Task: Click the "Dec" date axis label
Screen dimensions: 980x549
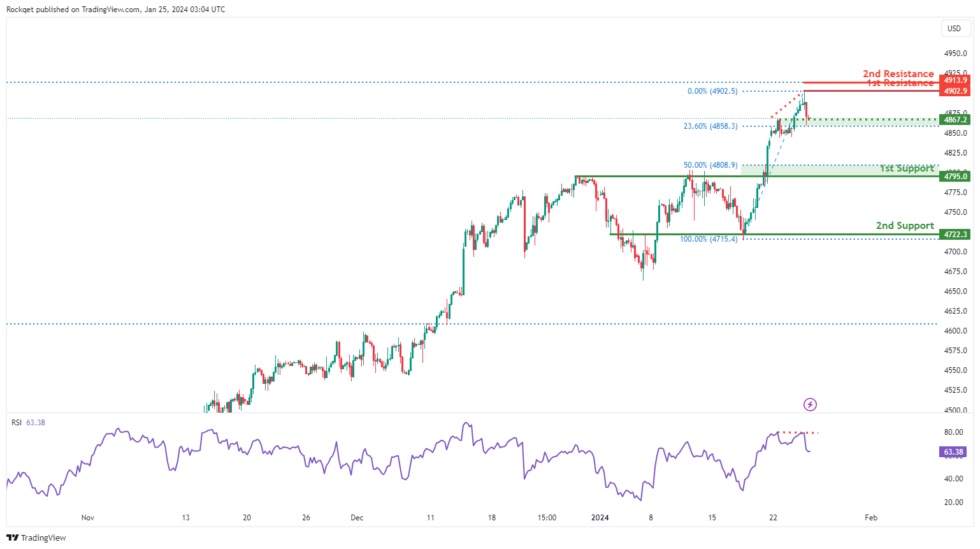Action: coord(357,518)
